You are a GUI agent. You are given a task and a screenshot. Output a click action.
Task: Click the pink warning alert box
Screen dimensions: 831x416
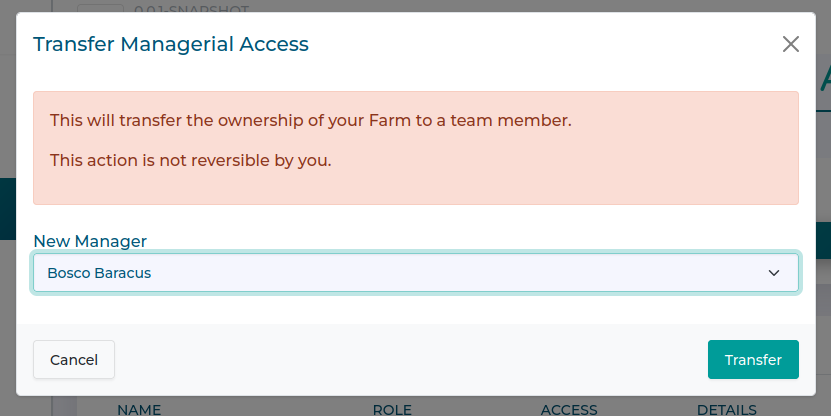(x=600, y=180)
